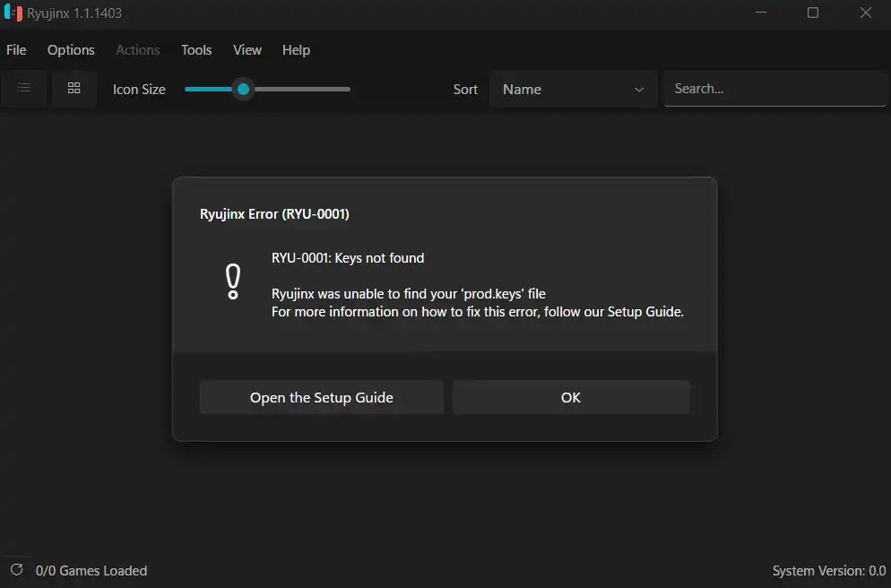
Task: Dismiss the error by clicking OK
Action: pyautogui.click(x=571, y=397)
